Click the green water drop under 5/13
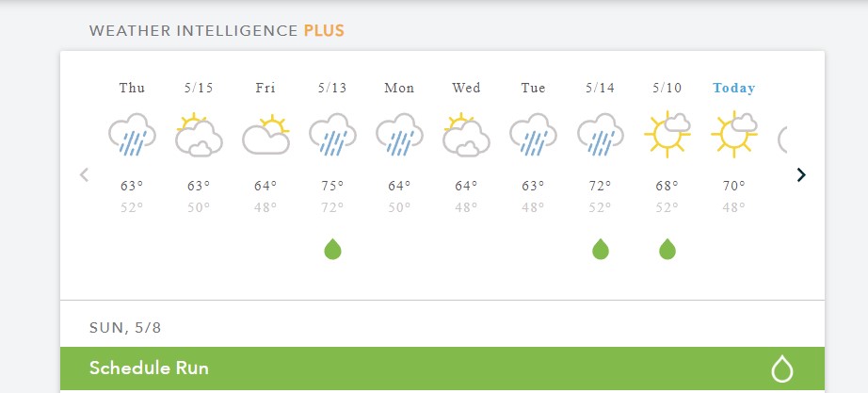Image resolution: width=868 pixels, height=393 pixels. coord(332,249)
